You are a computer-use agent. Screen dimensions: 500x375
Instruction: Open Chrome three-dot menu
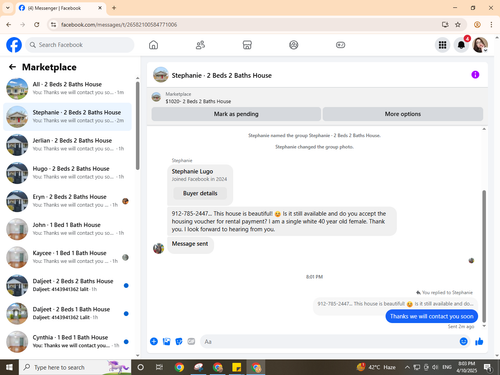(491, 24)
